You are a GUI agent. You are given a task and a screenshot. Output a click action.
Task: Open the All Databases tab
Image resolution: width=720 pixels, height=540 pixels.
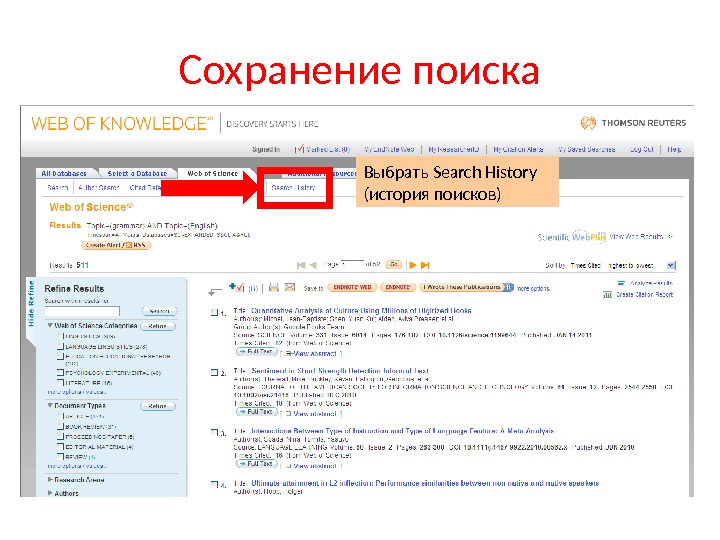tap(64, 173)
